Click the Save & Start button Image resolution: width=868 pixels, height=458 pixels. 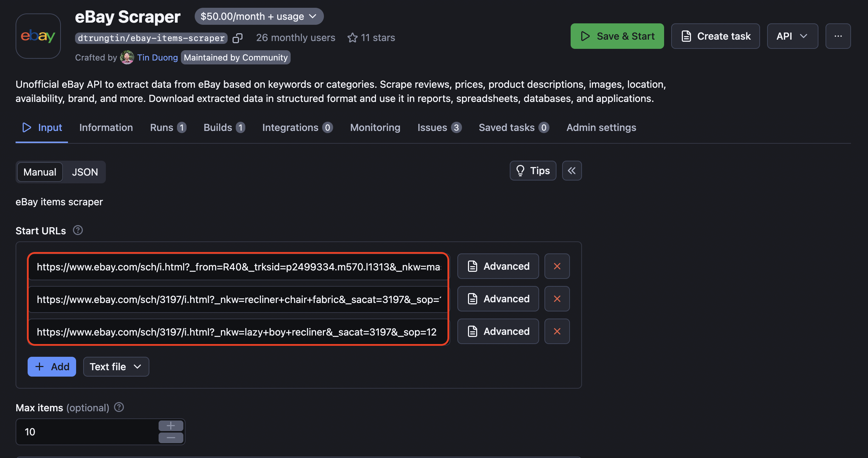[x=617, y=36]
